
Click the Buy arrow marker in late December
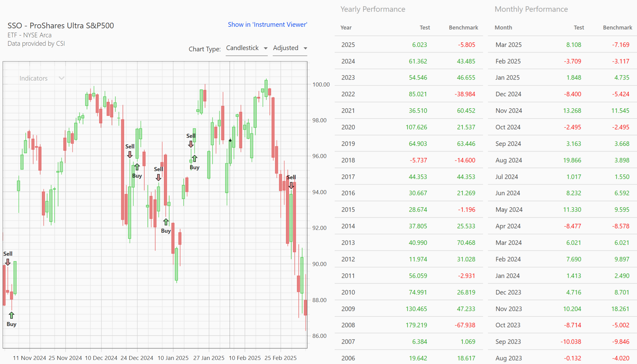click(137, 167)
